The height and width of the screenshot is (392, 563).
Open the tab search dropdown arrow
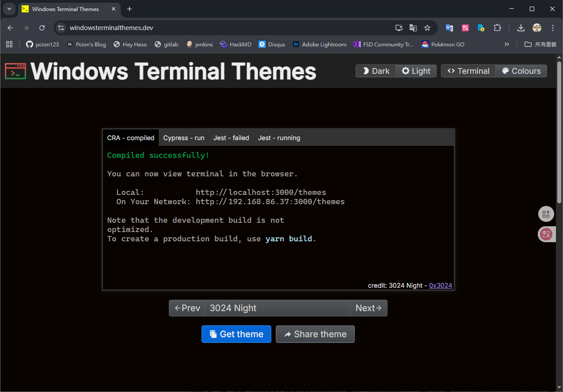click(9, 9)
